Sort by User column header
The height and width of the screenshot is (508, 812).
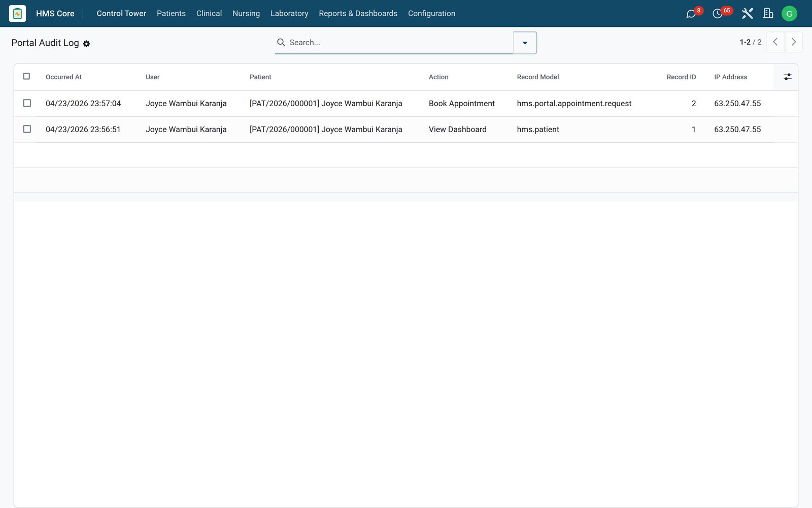[x=152, y=77]
